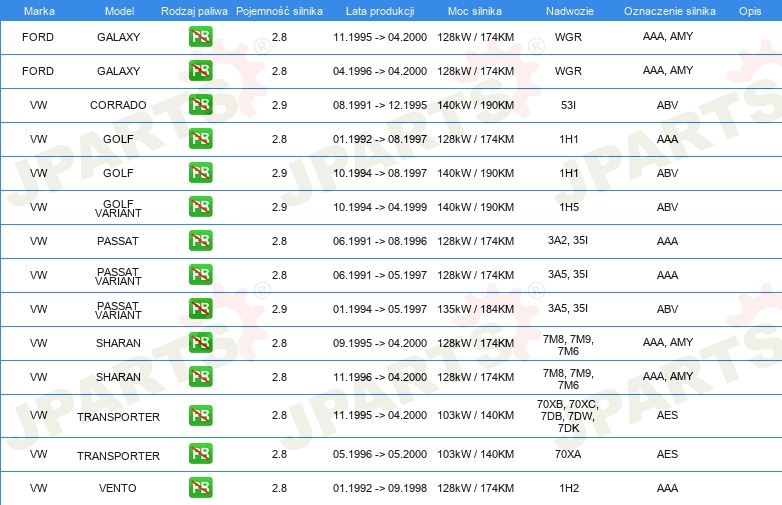Click fuel icon in the Vento row

tap(200, 488)
